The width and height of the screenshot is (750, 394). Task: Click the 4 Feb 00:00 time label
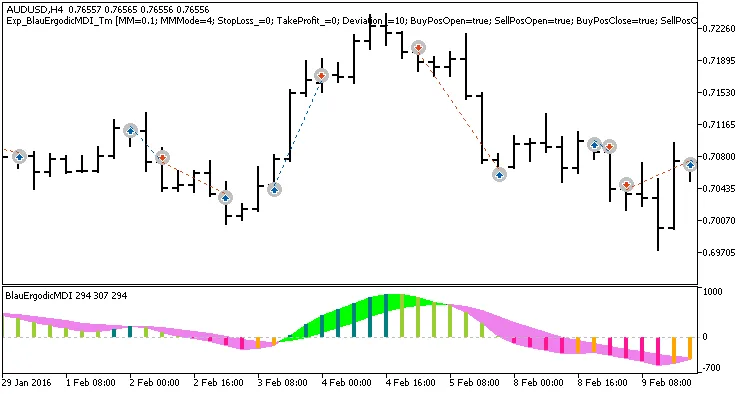pos(347,383)
